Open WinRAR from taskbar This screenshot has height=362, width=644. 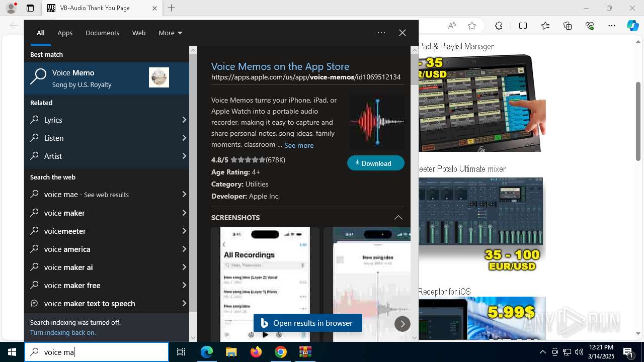pos(305,352)
